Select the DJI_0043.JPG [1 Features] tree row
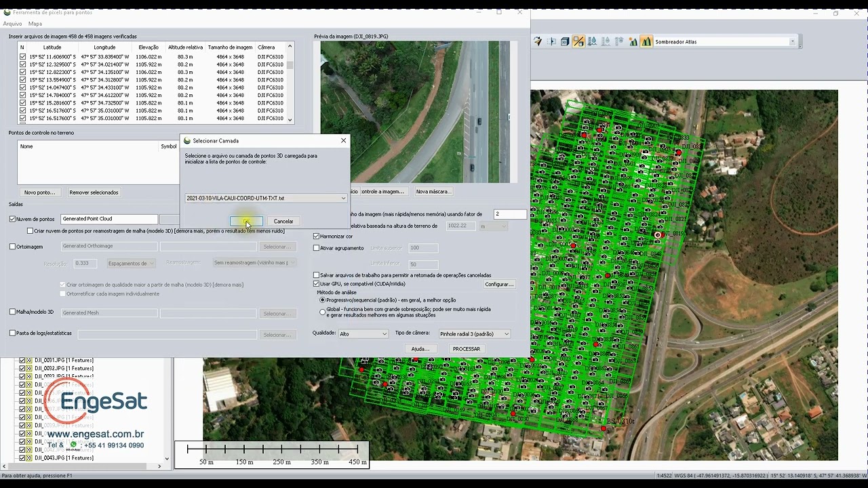The height and width of the screenshot is (488, 868). coord(64,457)
